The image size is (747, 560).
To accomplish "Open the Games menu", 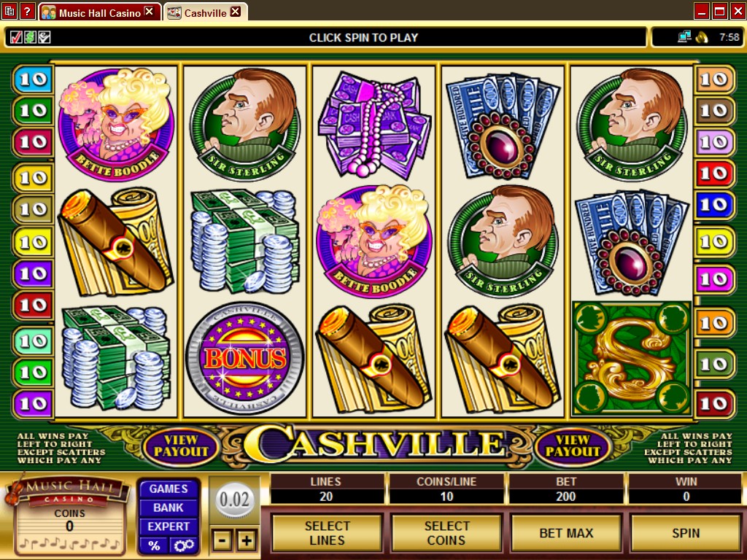I will pyautogui.click(x=169, y=489).
